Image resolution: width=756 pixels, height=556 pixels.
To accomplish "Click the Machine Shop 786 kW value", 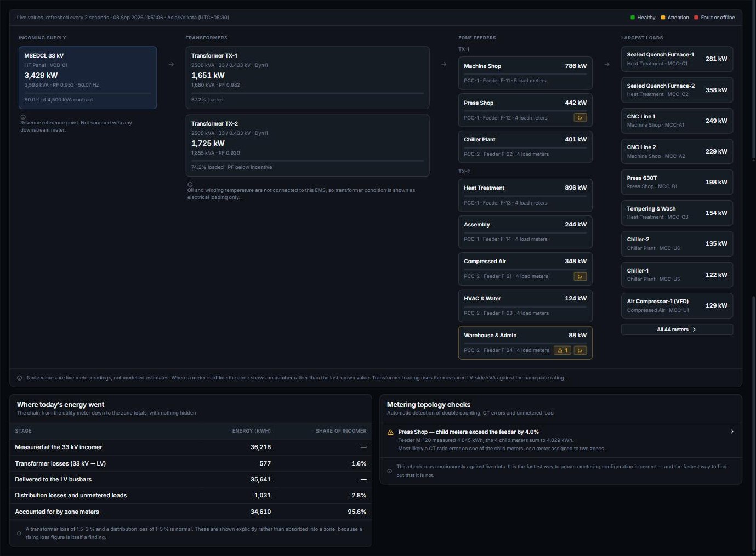I will click(576, 66).
